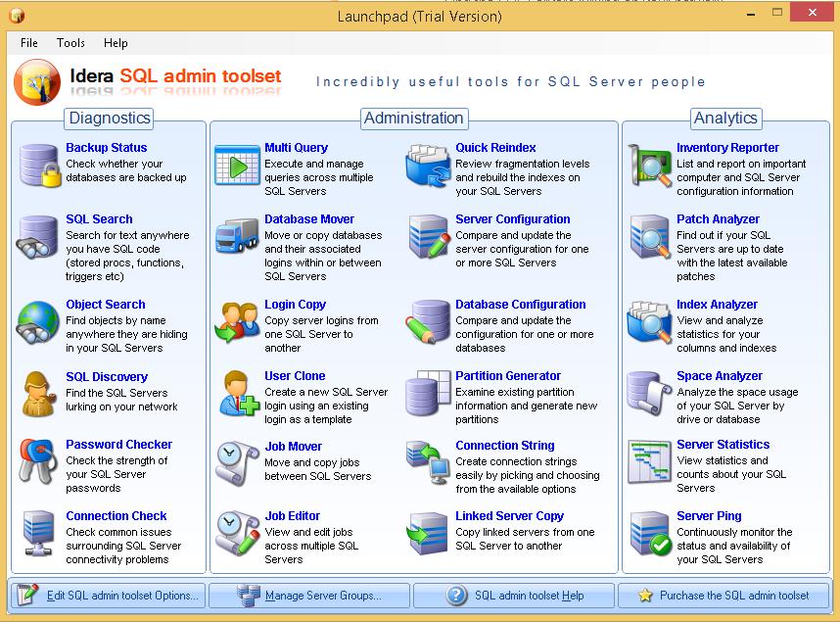Click the Backup Status title link
The width and height of the screenshot is (840, 622).
point(106,148)
